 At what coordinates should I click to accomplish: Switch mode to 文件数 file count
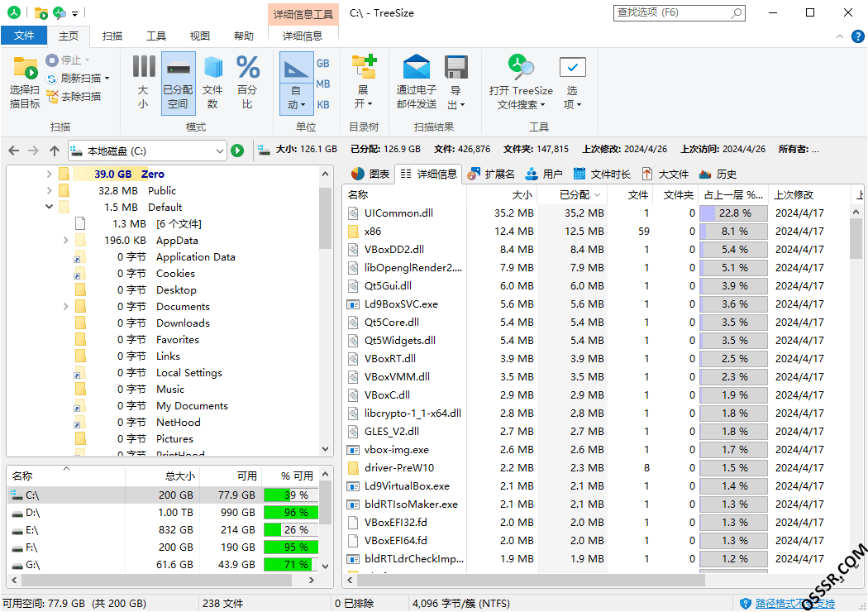tap(212, 83)
